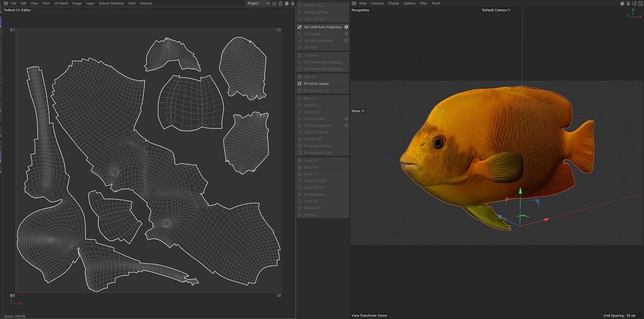
Task: Open the UV Rectangularize settings gear
Action: click(x=346, y=126)
